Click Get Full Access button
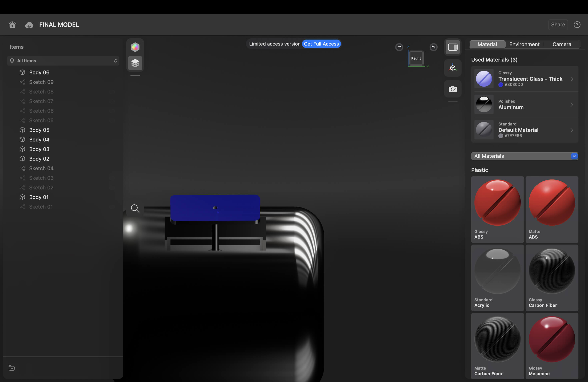Image resolution: width=588 pixels, height=382 pixels. (321, 44)
